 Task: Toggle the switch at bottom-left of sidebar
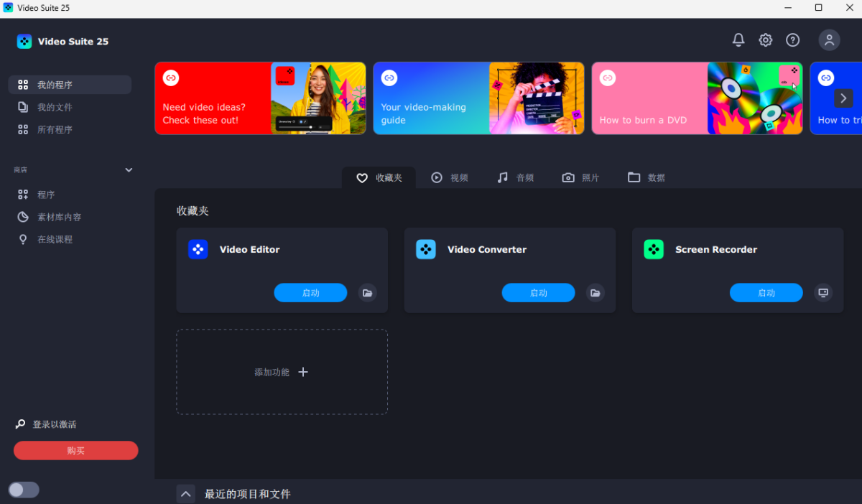pos(24,490)
